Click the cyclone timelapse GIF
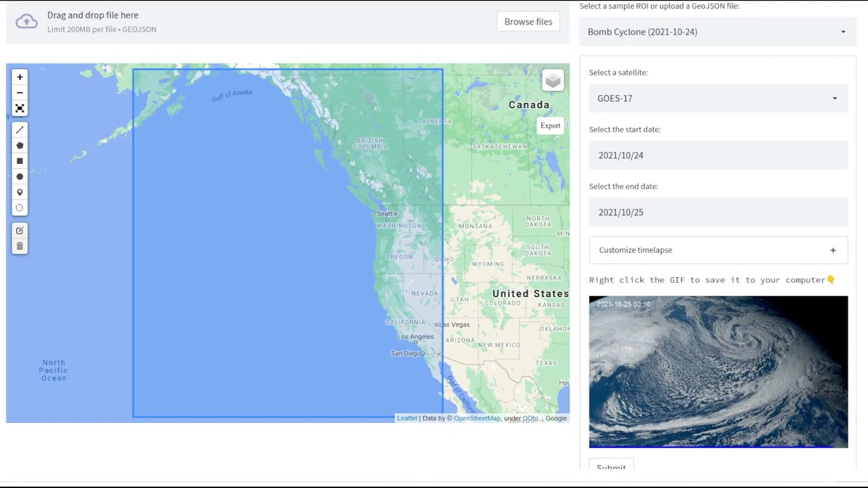 click(x=718, y=371)
